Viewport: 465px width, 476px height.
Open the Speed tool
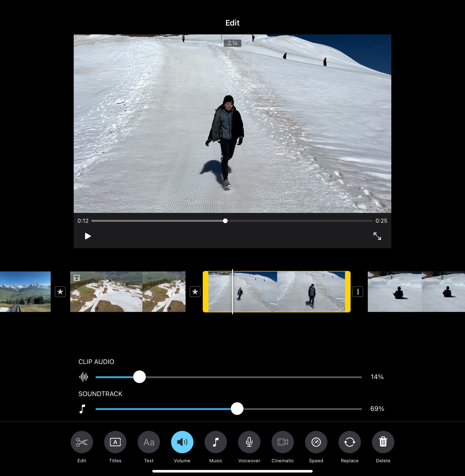[316, 442]
